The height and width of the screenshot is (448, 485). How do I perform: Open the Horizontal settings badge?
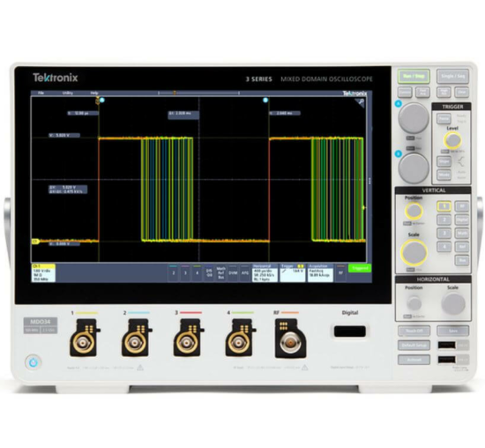[x=265, y=273]
